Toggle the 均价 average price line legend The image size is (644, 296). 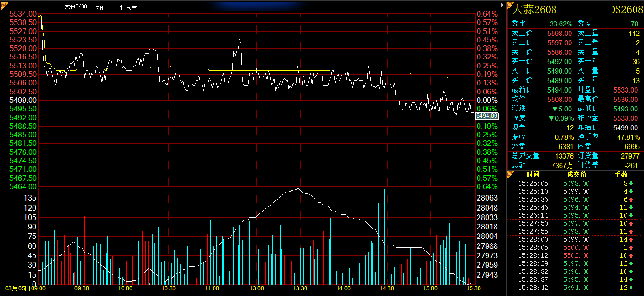(101, 8)
